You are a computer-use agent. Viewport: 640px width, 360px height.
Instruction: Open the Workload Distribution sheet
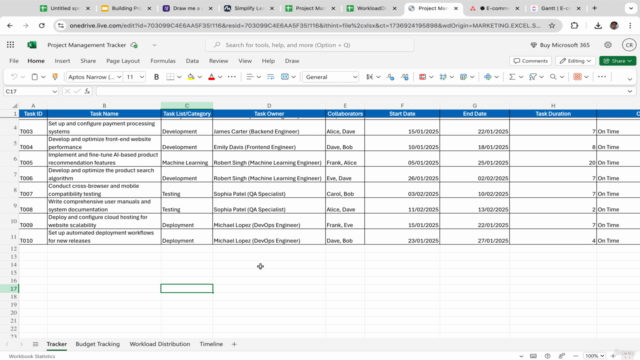160,344
